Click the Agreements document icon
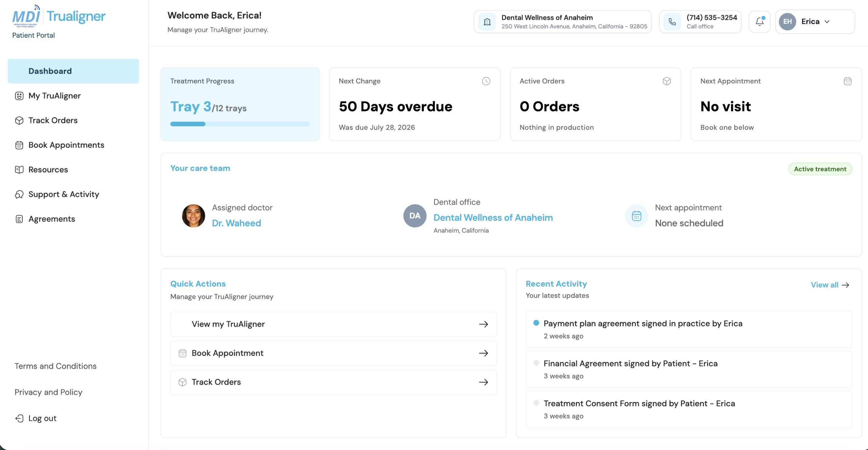 [19, 219]
